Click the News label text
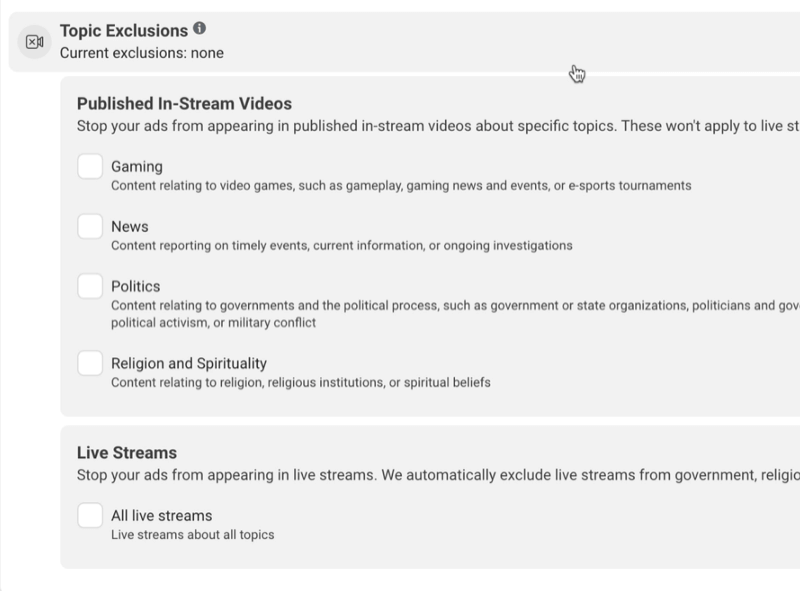 coord(130,227)
